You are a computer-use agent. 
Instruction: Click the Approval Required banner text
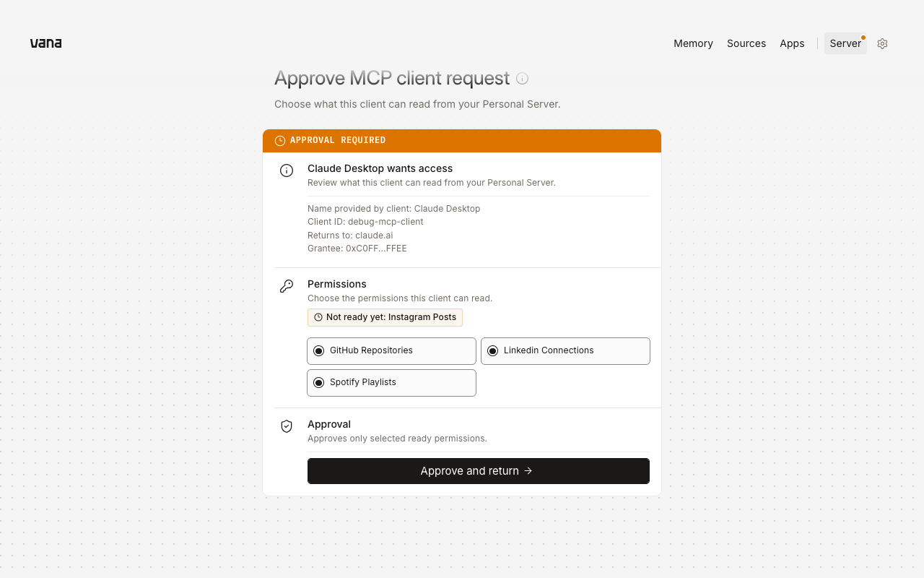point(338,140)
